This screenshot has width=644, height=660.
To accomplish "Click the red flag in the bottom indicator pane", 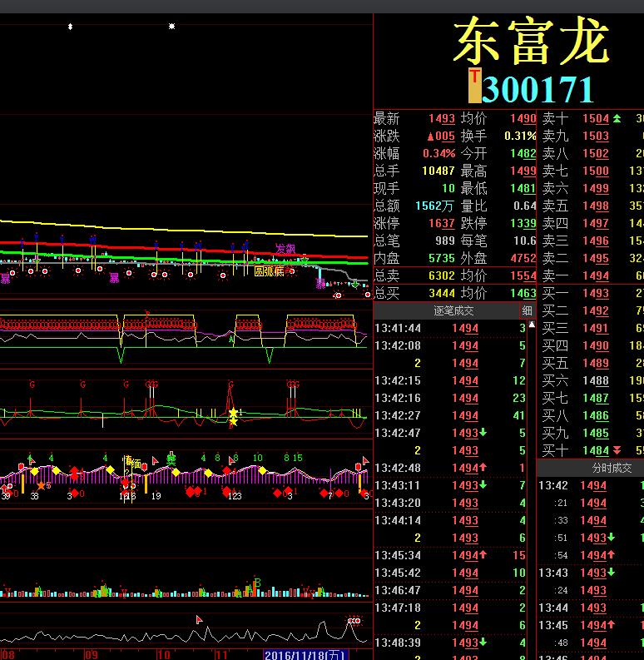I will pos(199,619).
